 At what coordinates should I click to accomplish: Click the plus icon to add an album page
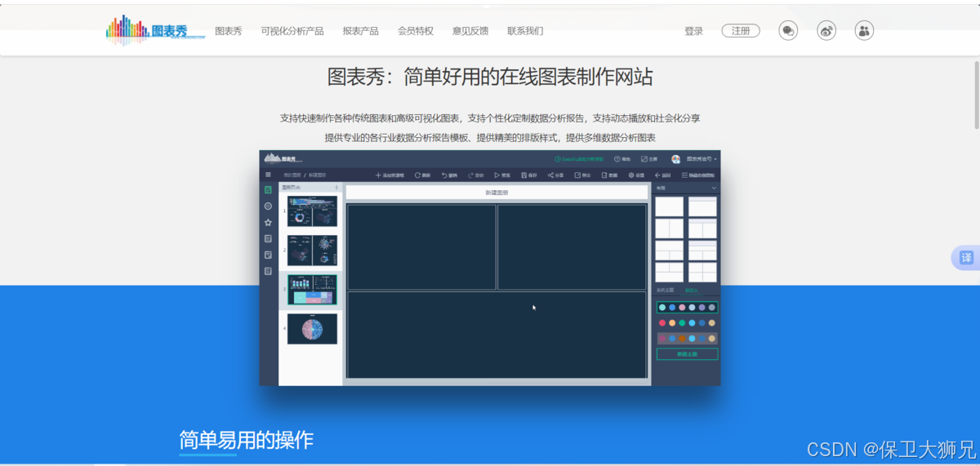pyautogui.click(x=336, y=188)
